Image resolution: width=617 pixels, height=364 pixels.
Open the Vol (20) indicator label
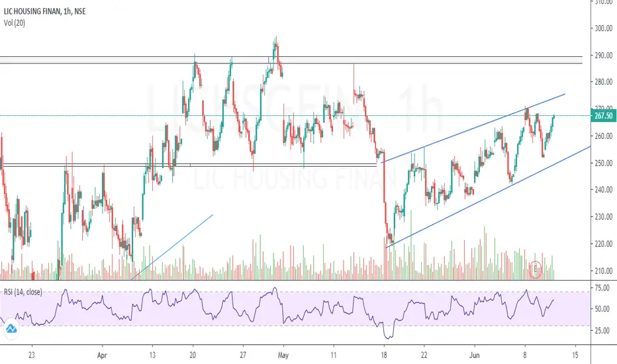15,23
